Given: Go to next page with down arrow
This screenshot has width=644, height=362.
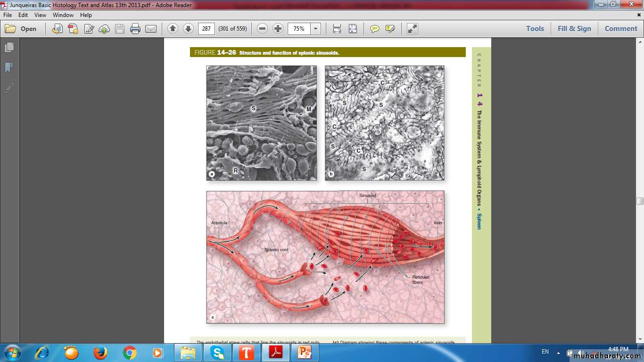Looking at the screenshot, I should coord(188,29).
